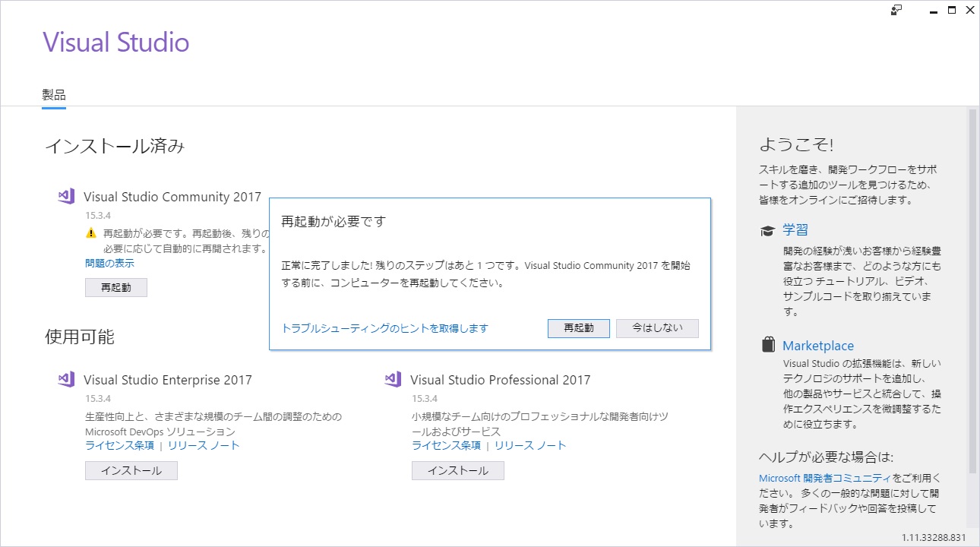Click the graduation cap icon beside 学習

click(x=767, y=231)
